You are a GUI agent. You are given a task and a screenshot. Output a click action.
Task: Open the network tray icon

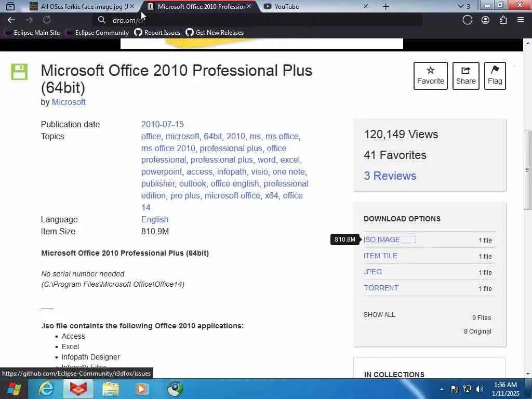467,389
